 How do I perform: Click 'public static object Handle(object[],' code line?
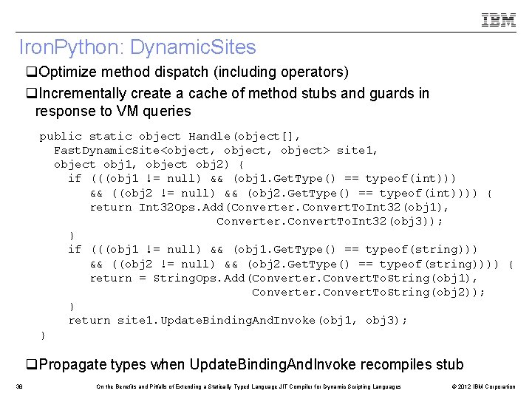pos(170,137)
